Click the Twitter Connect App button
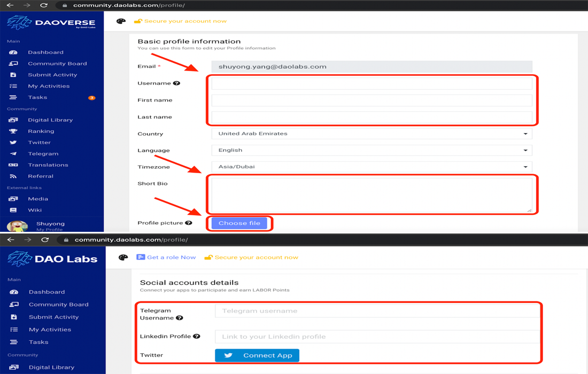This screenshot has width=588, height=374. point(257,355)
